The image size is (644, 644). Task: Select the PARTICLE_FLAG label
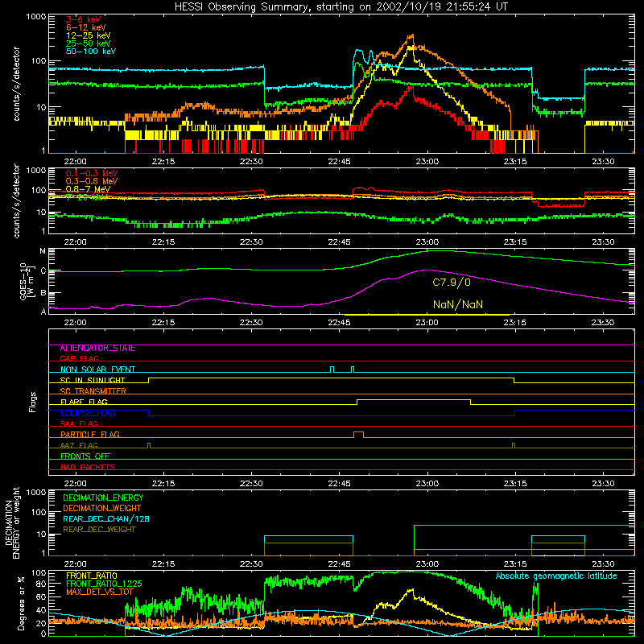click(x=90, y=434)
